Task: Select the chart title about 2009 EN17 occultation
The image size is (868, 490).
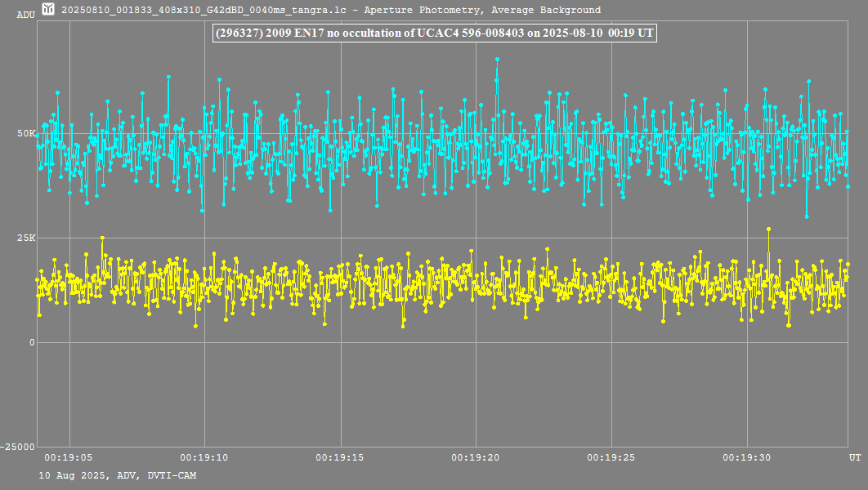Action: (x=434, y=33)
